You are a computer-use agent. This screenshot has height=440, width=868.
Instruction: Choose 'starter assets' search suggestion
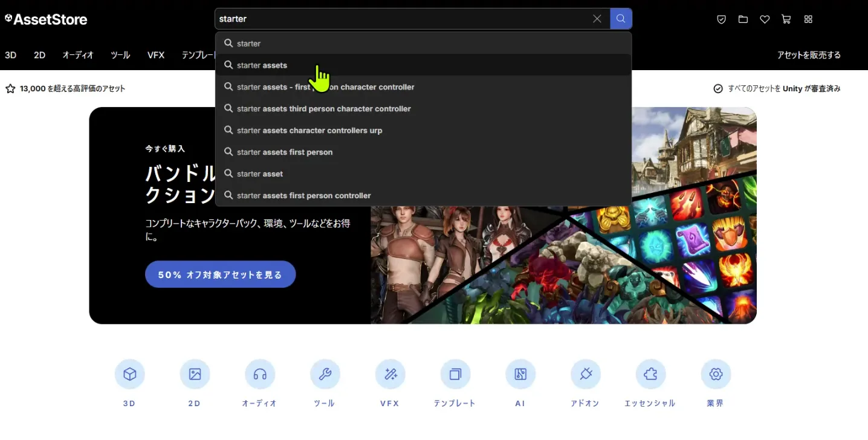coord(262,65)
